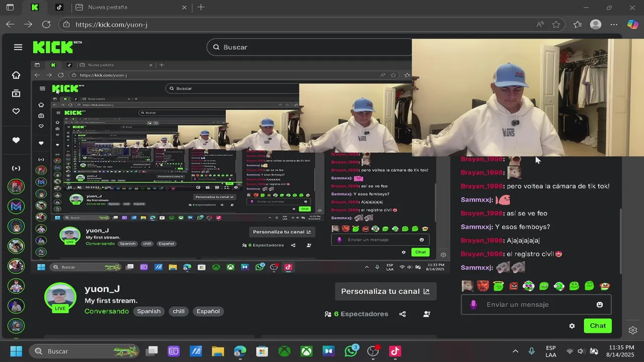Refresh the page with reload button
Screen dimensions: 644x362
[46, 24]
